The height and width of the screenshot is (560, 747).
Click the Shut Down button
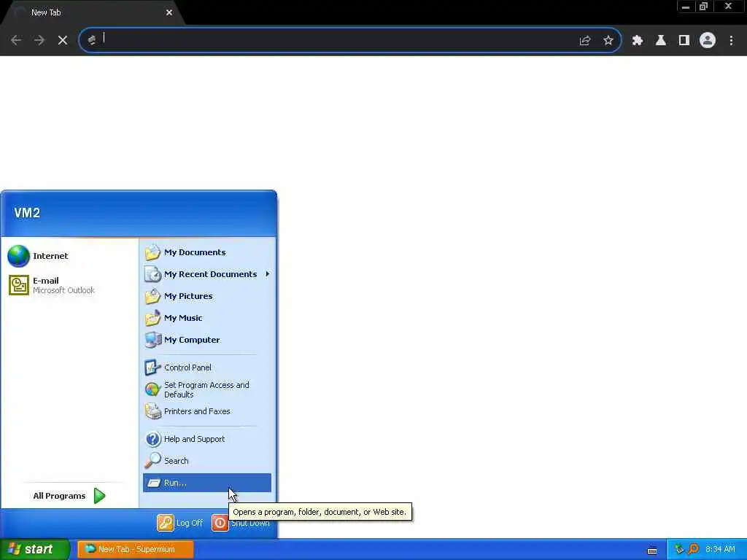click(241, 523)
